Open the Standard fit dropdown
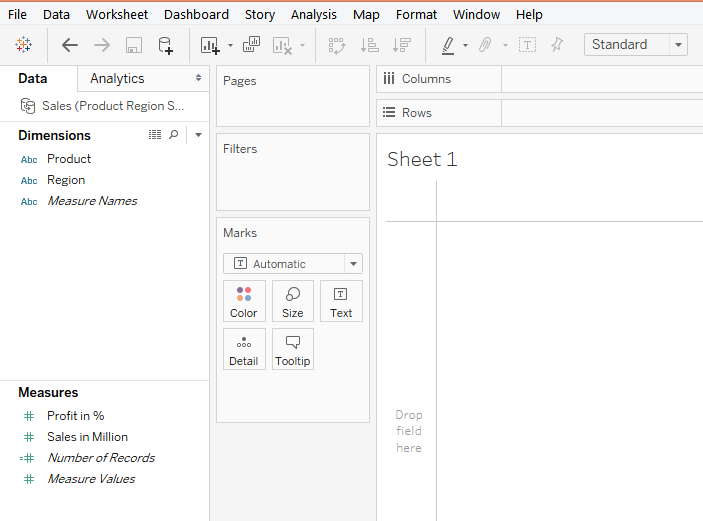The height and width of the screenshot is (521, 703). [x=679, y=45]
